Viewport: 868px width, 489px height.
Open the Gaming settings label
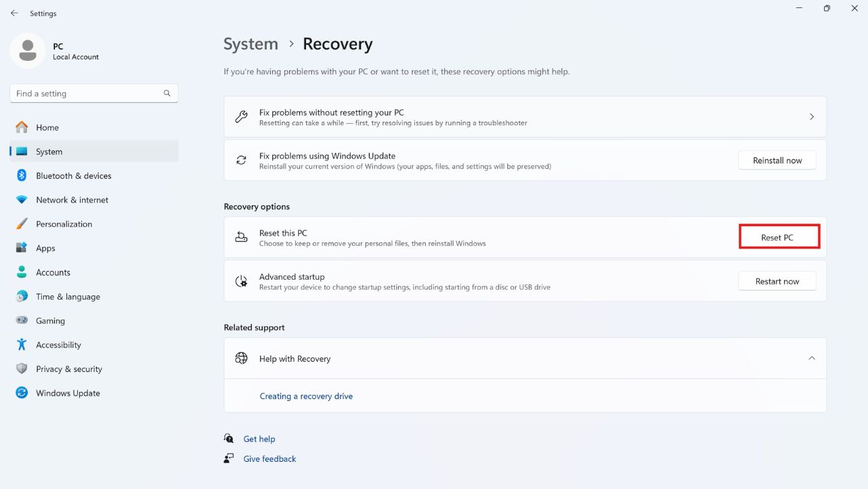point(50,321)
